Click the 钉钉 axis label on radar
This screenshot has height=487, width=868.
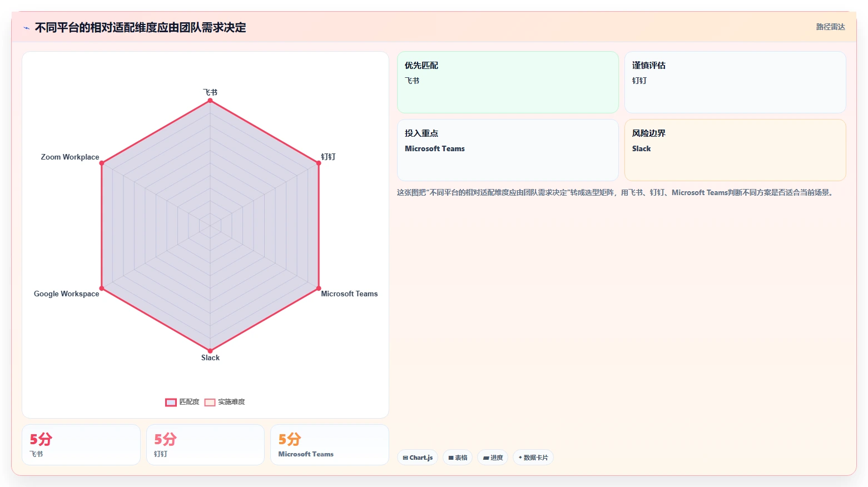pos(328,157)
